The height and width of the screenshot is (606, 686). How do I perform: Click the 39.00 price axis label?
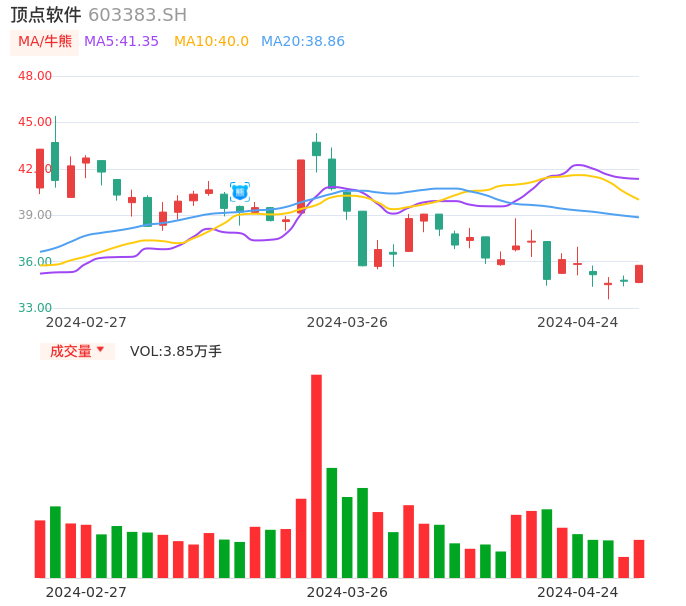(35, 215)
